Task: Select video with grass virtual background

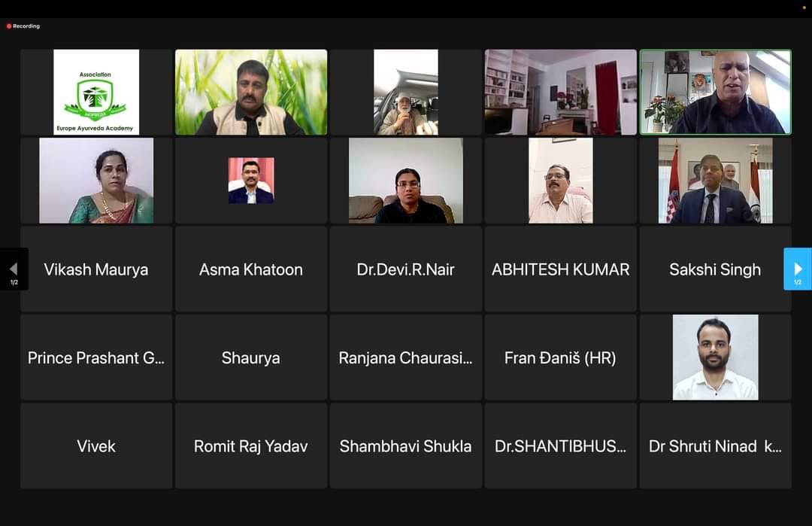Action: pos(251,93)
